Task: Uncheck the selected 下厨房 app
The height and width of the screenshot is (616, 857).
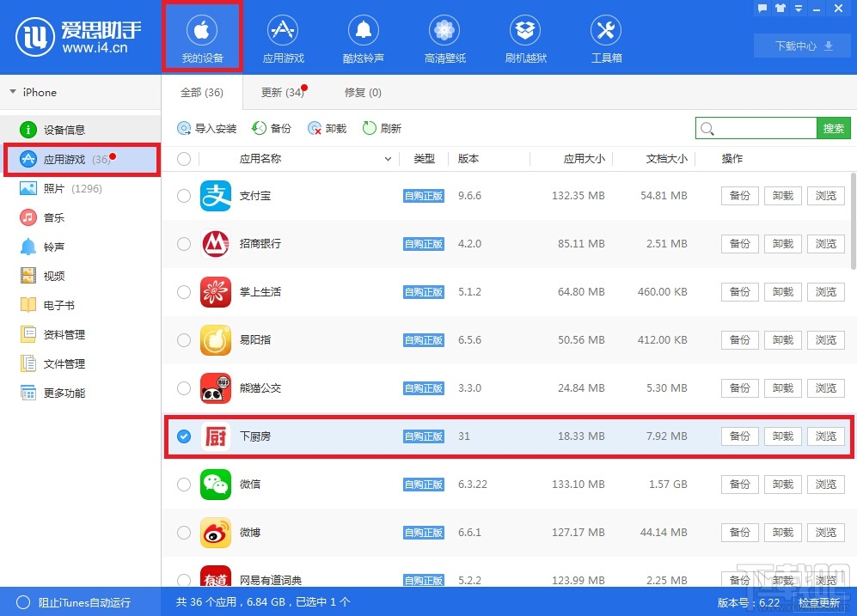Action: coord(184,436)
